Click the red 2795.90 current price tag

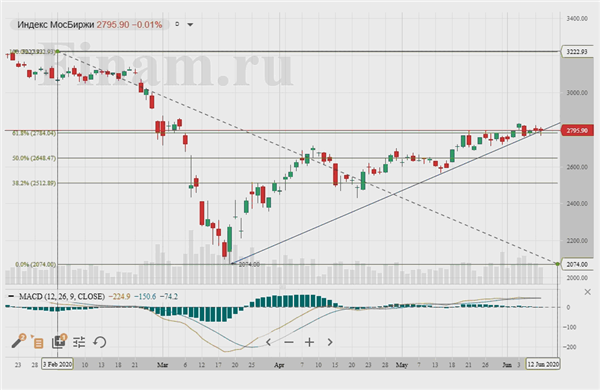pos(577,131)
